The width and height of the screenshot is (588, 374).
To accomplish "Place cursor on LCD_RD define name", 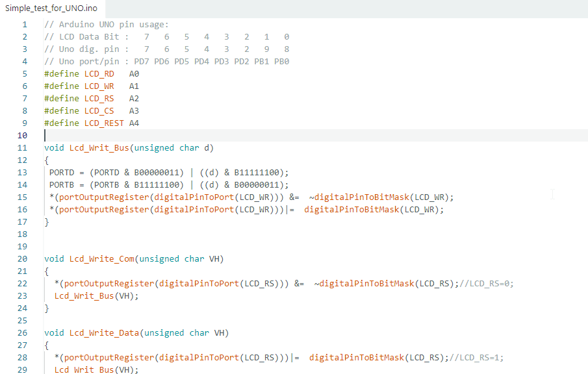I will tap(99, 74).
